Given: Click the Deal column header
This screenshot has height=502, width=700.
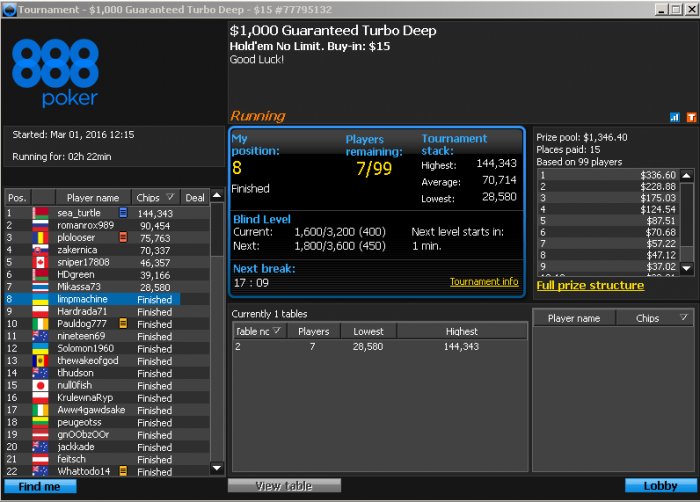Looking at the screenshot, I should [x=195, y=197].
